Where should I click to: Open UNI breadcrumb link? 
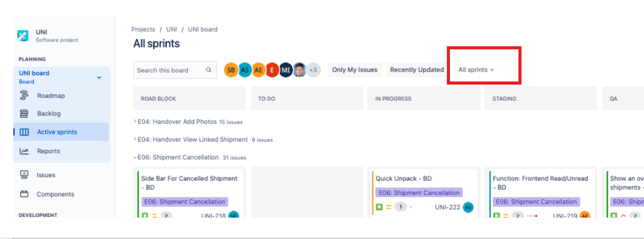point(171,30)
